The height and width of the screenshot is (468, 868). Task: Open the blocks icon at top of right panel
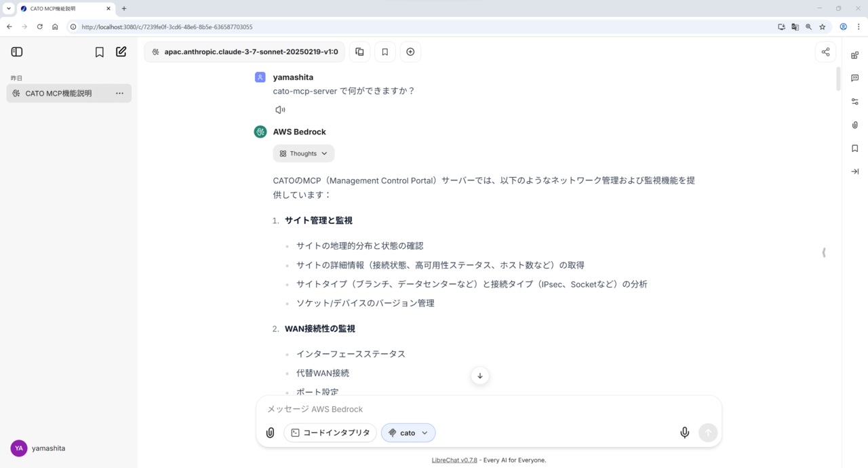[854, 55]
